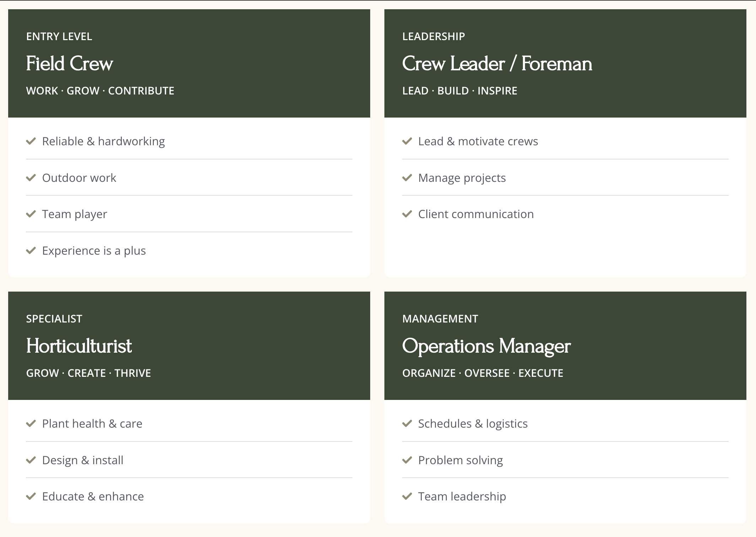Open the Operations Manager job title

[x=486, y=347]
